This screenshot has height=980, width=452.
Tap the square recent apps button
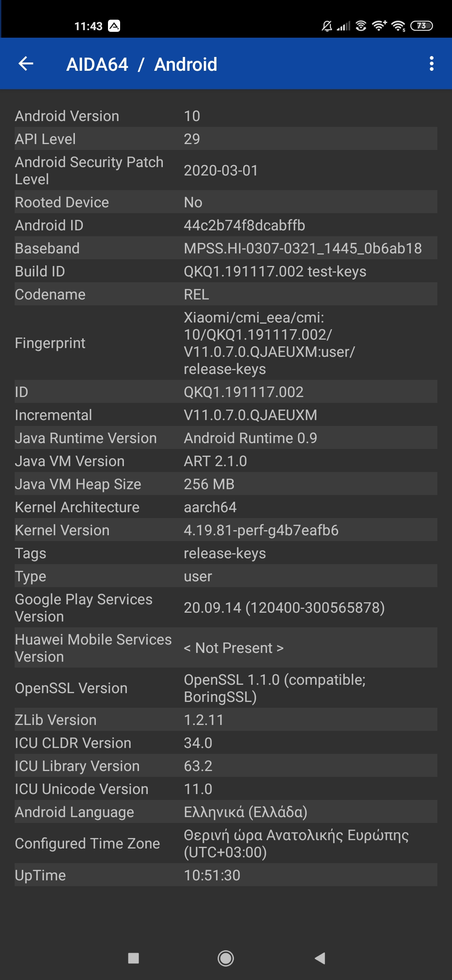click(x=134, y=958)
